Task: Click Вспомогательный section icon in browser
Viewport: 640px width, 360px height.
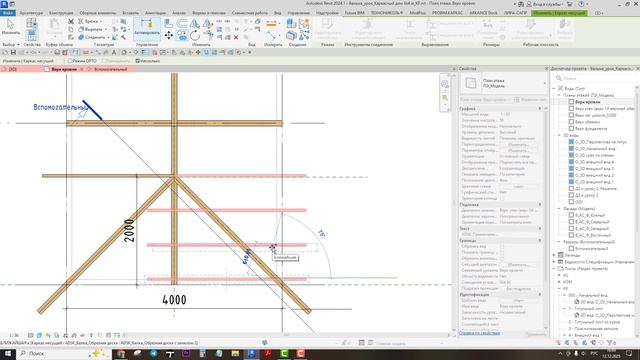Action: pyautogui.click(x=571, y=248)
